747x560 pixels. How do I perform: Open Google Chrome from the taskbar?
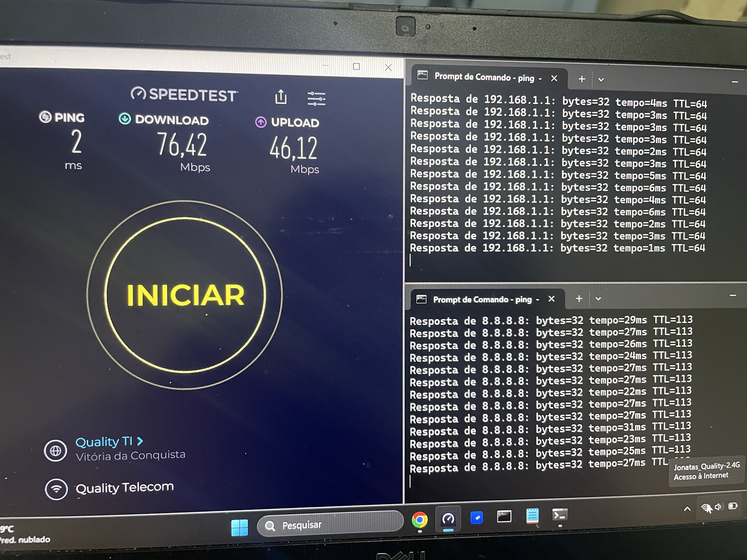pos(419,520)
